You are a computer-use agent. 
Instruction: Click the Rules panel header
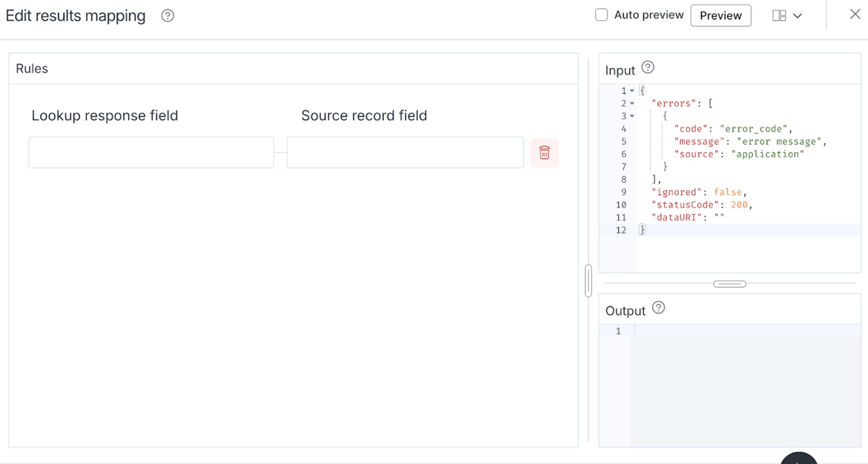coord(293,69)
